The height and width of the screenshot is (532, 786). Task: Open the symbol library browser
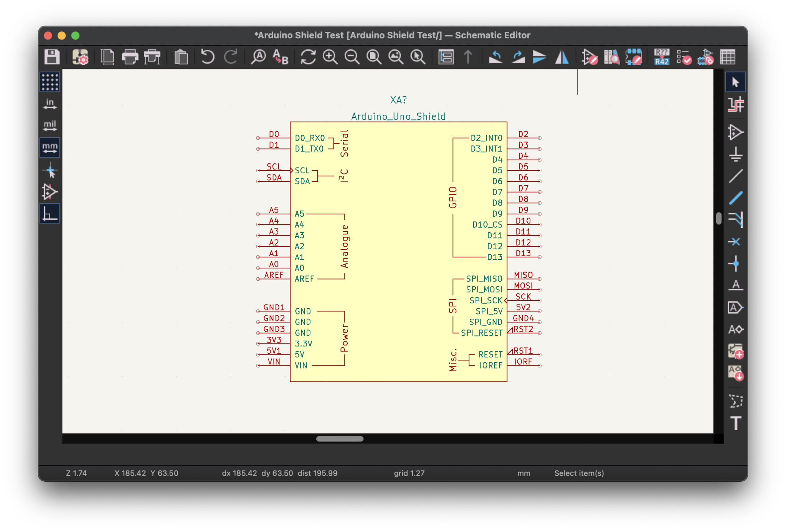[x=612, y=57]
